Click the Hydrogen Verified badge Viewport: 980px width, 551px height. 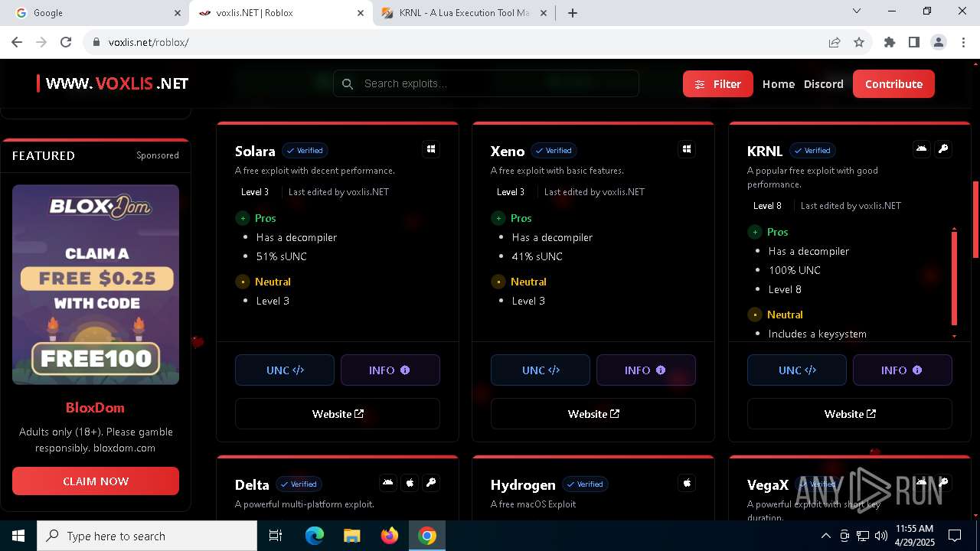585,484
